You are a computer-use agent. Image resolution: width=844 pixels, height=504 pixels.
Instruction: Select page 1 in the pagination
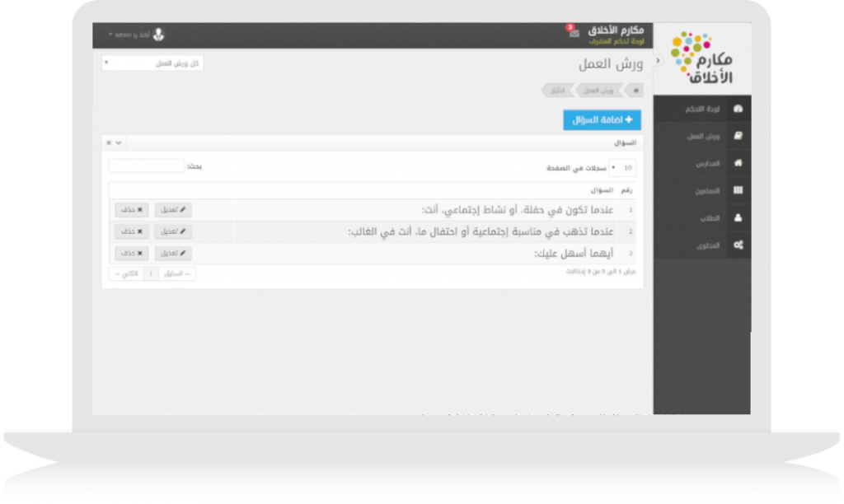[152, 273]
